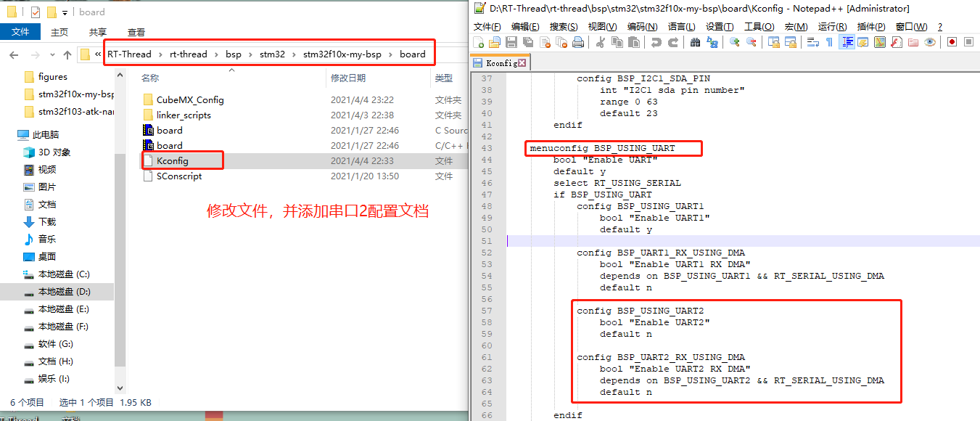Sort files by the 修改日期 column header

[x=348, y=78]
